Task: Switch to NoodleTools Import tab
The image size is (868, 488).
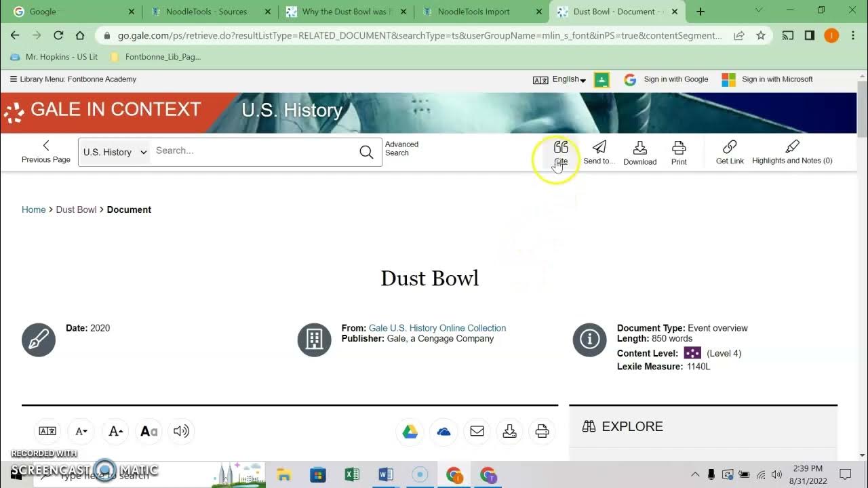Action: [x=481, y=12]
